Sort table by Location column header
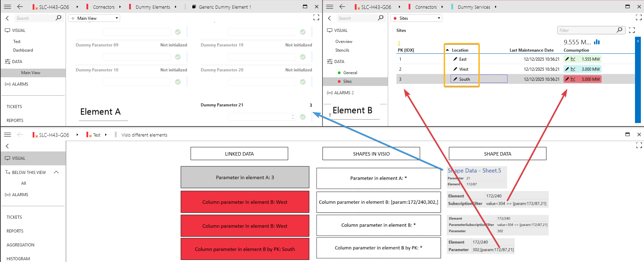This screenshot has height=262, width=644. (x=460, y=50)
